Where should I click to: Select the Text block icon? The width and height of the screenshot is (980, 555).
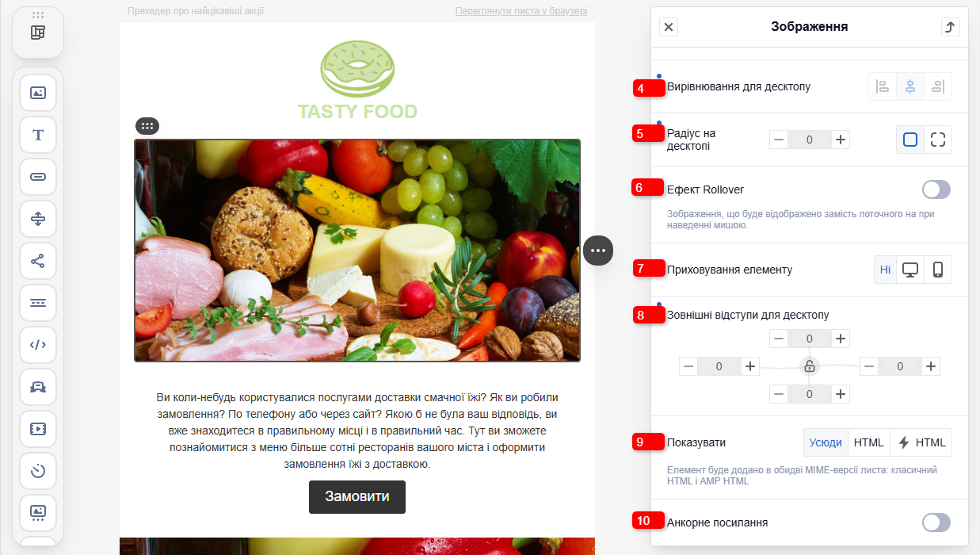[x=38, y=135]
